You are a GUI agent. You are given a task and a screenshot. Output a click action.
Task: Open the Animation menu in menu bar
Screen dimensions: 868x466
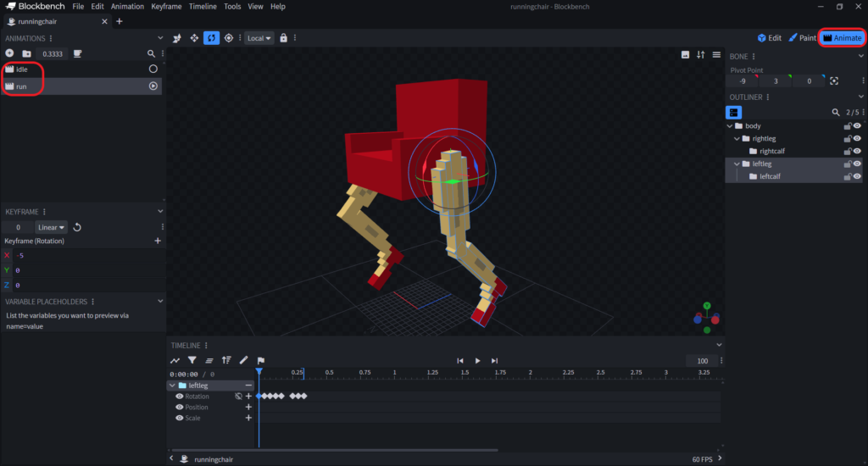pyautogui.click(x=127, y=7)
